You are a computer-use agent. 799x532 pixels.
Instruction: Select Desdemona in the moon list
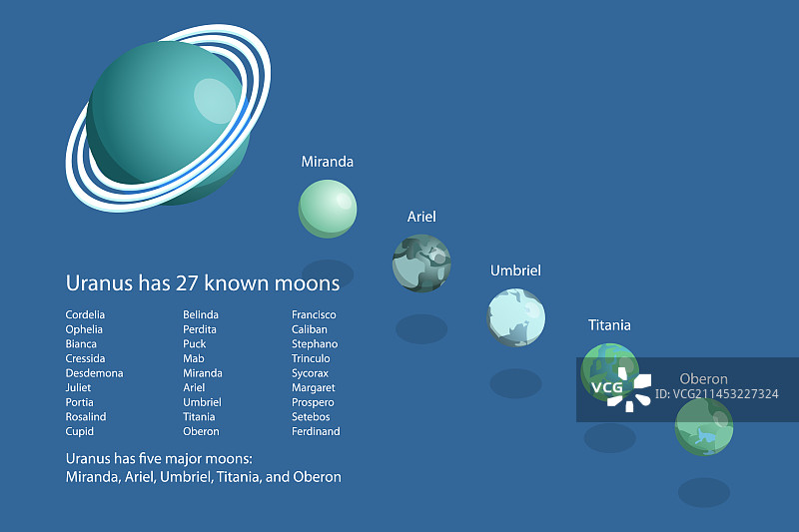tap(95, 372)
